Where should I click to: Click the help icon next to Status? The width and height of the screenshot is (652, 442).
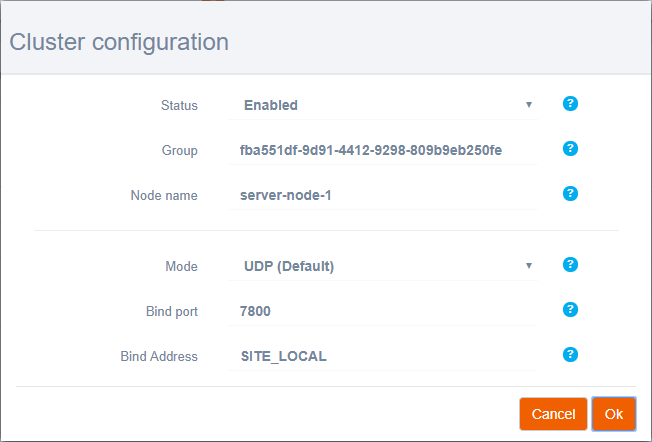click(570, 104)
